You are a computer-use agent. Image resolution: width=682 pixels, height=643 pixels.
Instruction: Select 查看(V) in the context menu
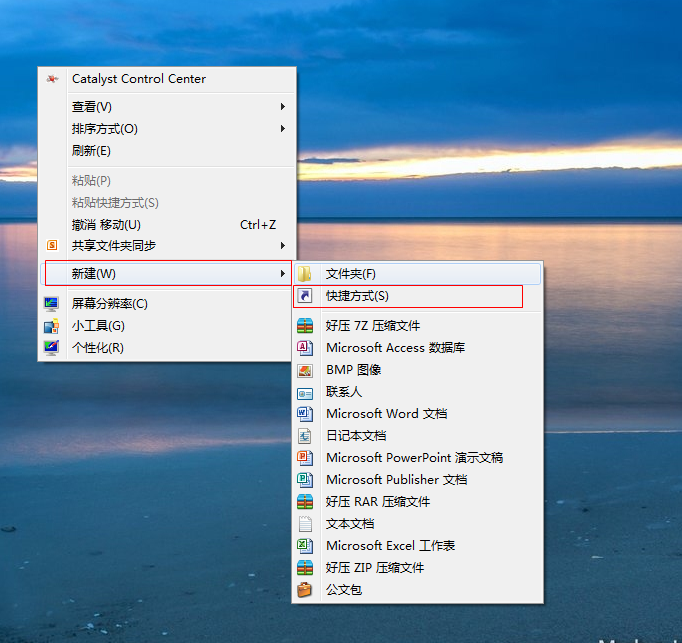(x=167, y=107)
